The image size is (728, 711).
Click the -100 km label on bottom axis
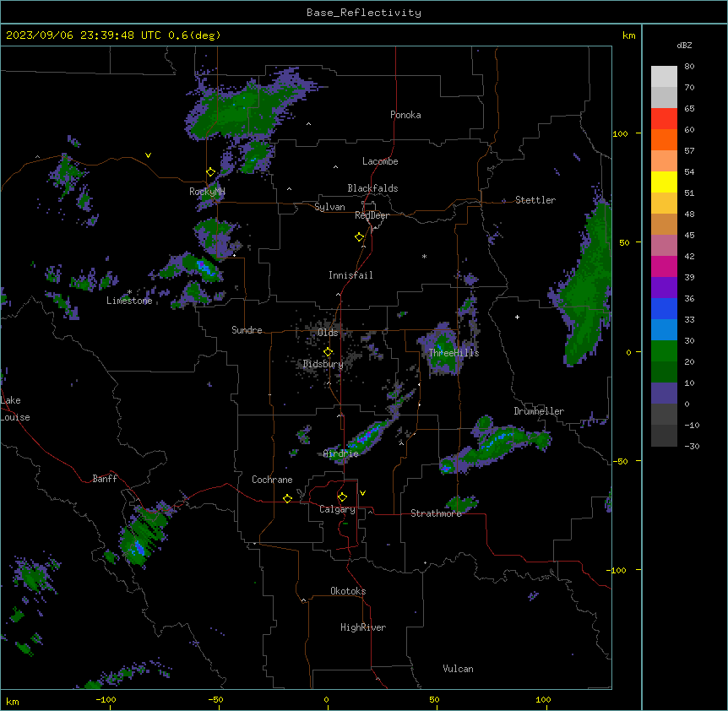(x=106, y=699)
